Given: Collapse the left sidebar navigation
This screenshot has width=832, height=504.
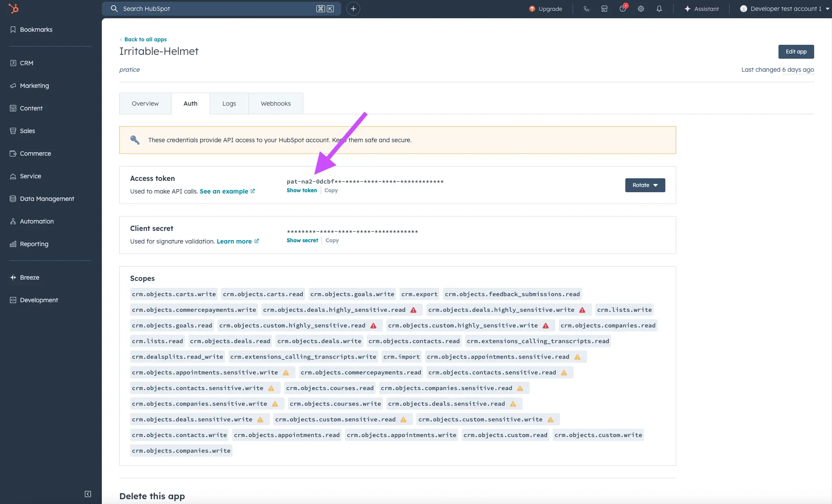Looking at the screenshot, I should pyautogui.click(x=88, y=494).
